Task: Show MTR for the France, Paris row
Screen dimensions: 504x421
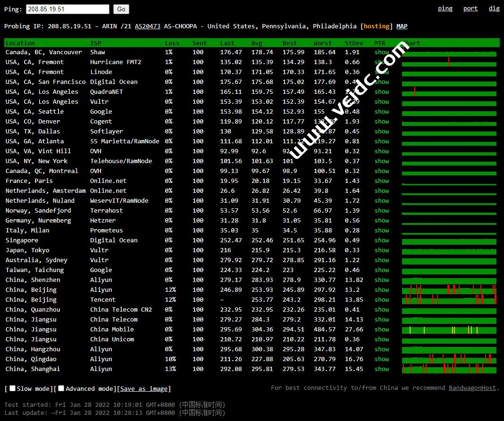Action: (382, 181)
